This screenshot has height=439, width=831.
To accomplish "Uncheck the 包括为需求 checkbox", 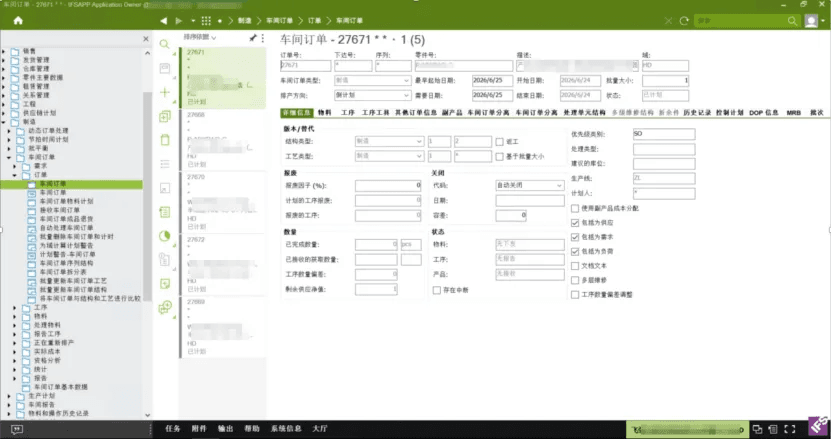I will pos(575,237).
